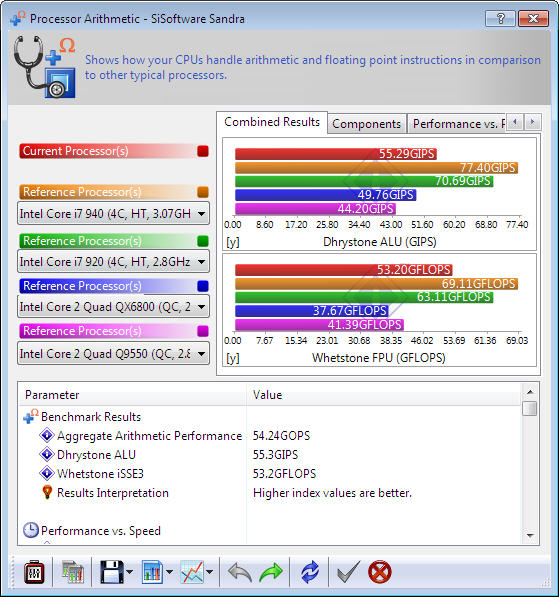Confirm with the checkmark icon
Image resolution: width=559 pixels, height=597 pixels.
click(x=348, y=572)
